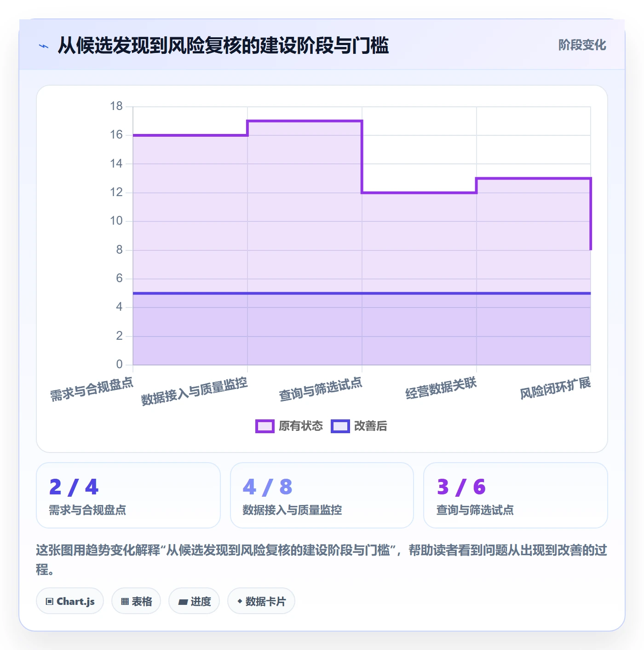644x650 pixels.
Task: Click x-axis label 经营数据关联
Action: pyautogui.click(x=441, y=388)
